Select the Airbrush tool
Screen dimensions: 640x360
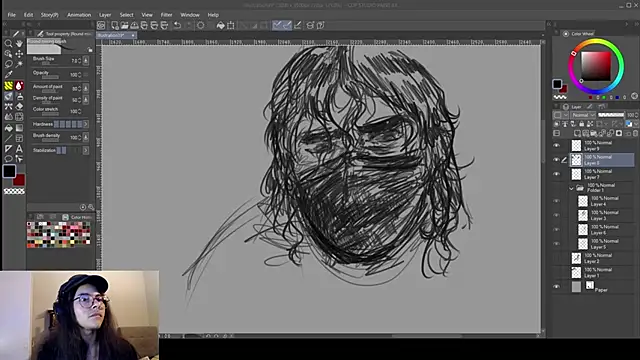19,96
